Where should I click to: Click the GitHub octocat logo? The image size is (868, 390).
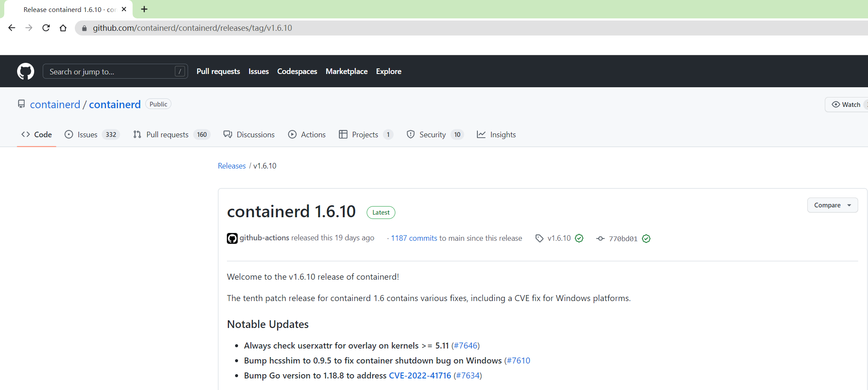click(x=26, y=71)
